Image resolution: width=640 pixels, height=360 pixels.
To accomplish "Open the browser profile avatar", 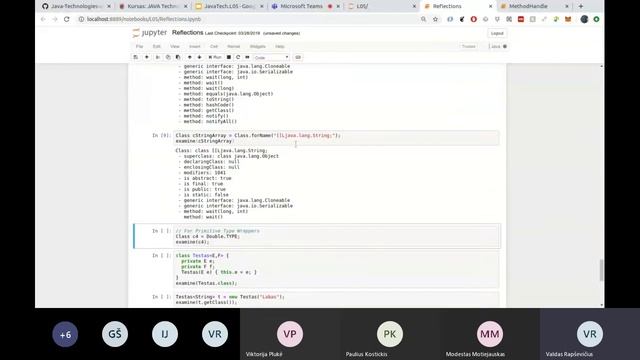I will point(584,19).
